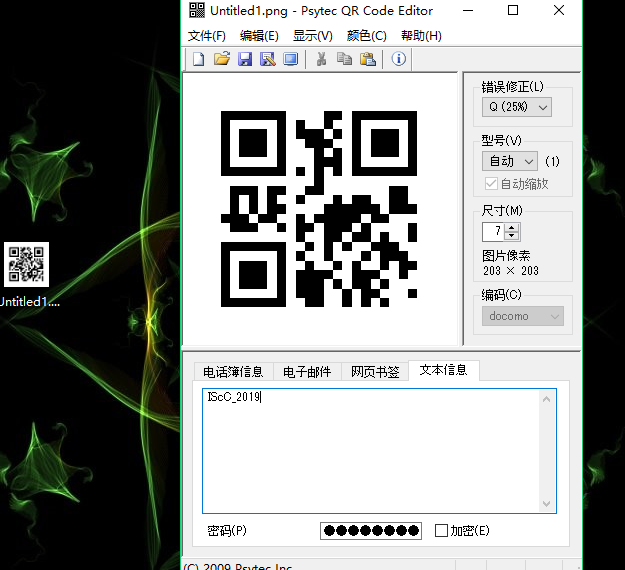625x570 pixels.
Task: Click the 203 × 203 image pixel text
Action: (511, 271)
